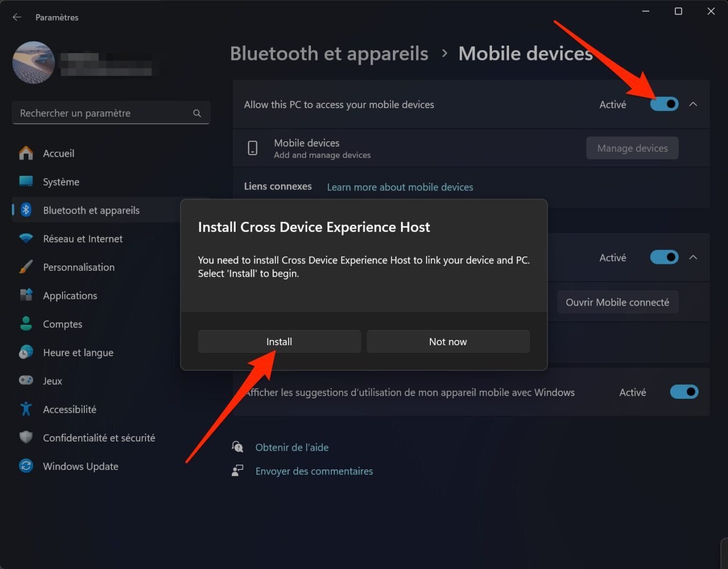The height and width of the screenshot is (569, 728).
Task: Open Réseau et Internet wifi icon
Action: pos(26,238)
